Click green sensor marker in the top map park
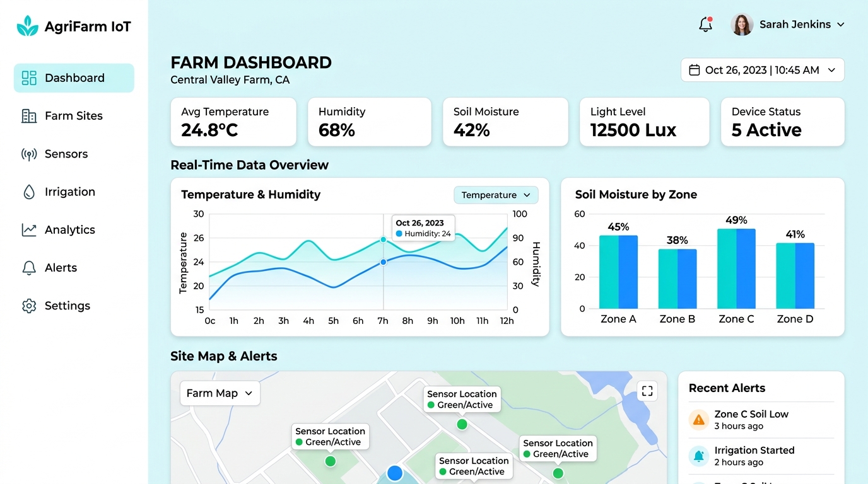 point(462,424)
